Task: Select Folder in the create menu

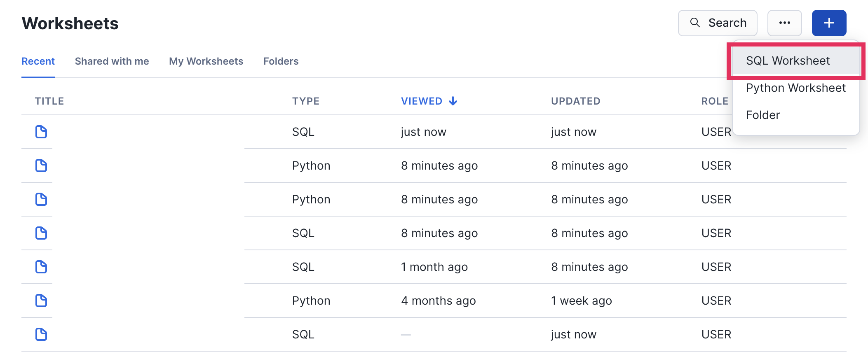Action: [x=762, y=115]
